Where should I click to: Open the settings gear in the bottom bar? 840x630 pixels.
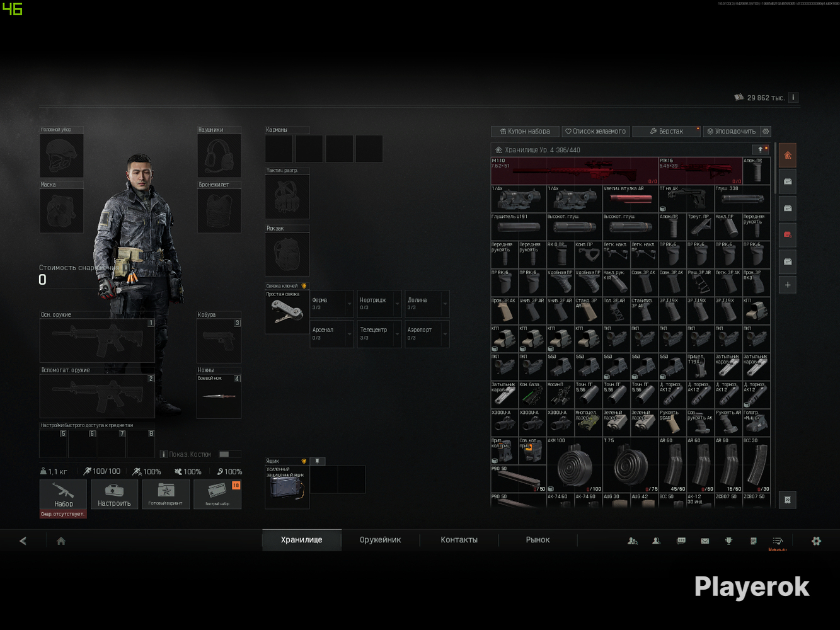click(x=816, y=541)
